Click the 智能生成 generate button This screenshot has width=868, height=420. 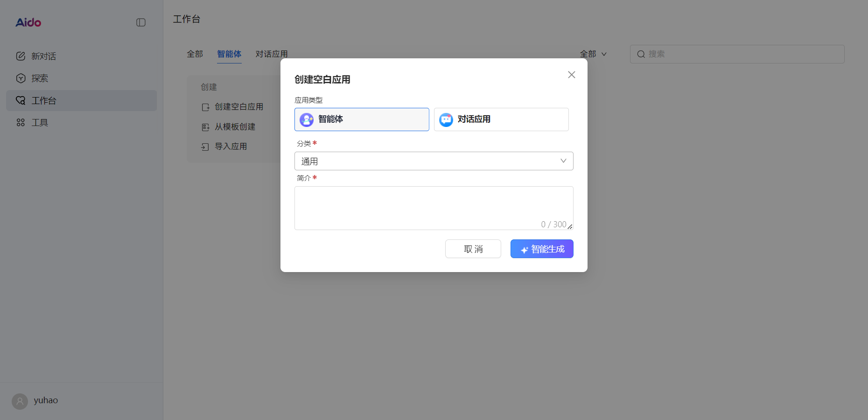pos(542,249)
